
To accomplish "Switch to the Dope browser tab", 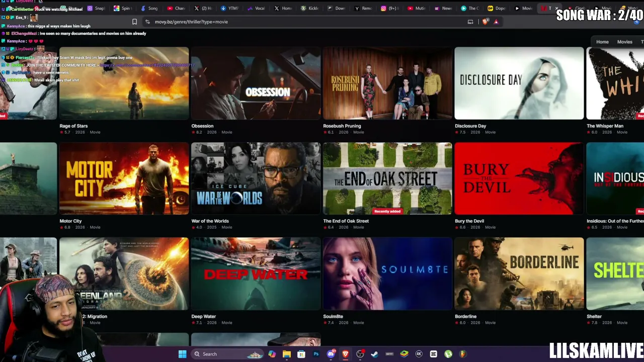I will (x=497, y=8).
